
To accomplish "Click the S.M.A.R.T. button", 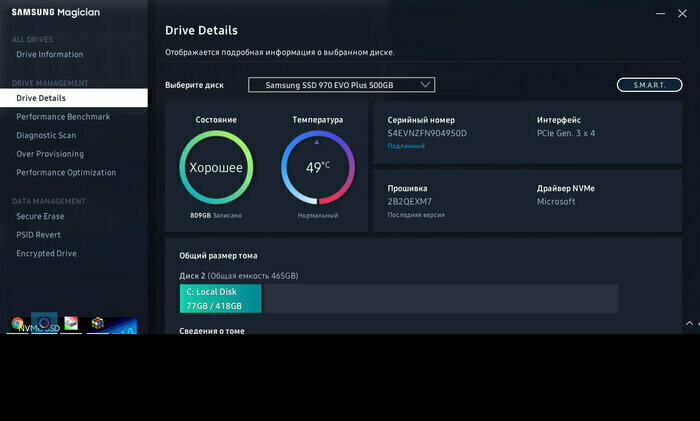I will pyautogui.click(x=649, y=85).
